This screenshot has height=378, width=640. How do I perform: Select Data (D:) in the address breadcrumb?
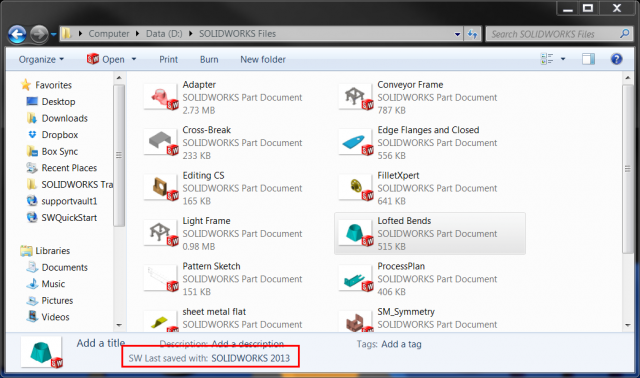click(x=164, y=34)
